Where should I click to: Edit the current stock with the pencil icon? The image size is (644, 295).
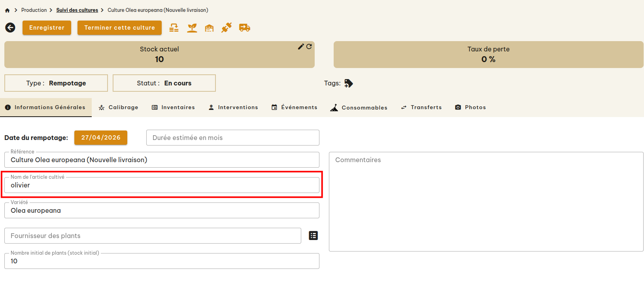tap(301, 47)
